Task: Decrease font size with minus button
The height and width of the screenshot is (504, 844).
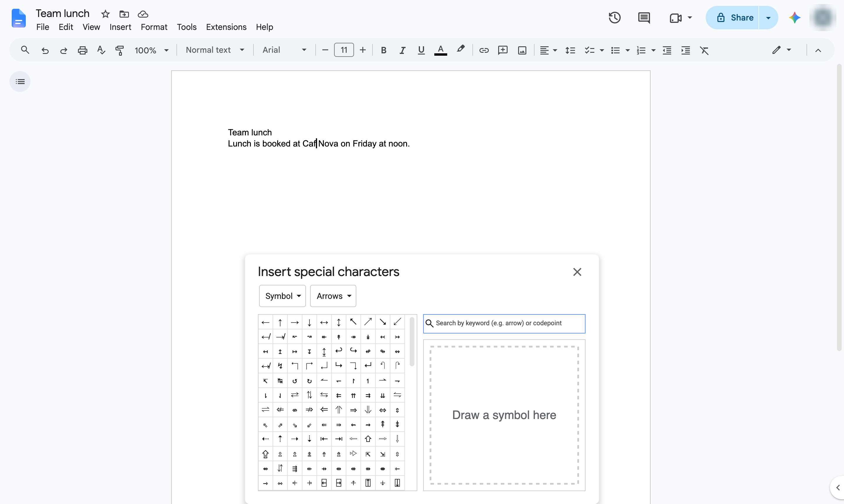Action: (325, 50)
